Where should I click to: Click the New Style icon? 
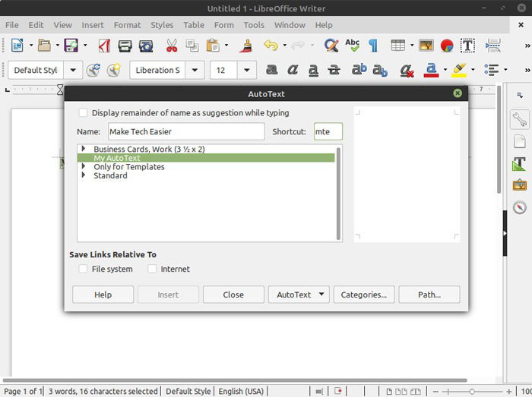(x=114, y=70)
